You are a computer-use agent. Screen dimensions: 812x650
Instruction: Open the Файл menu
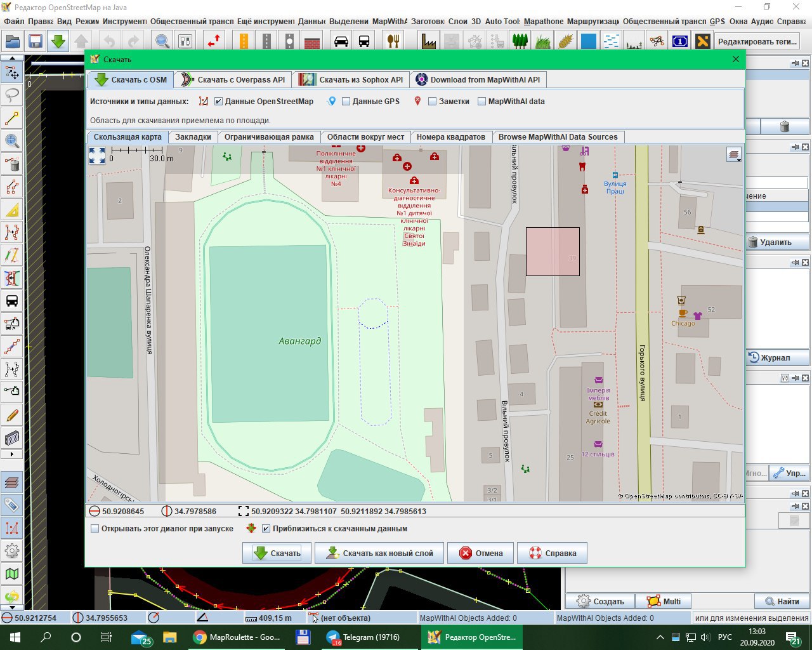pos(13,21)
